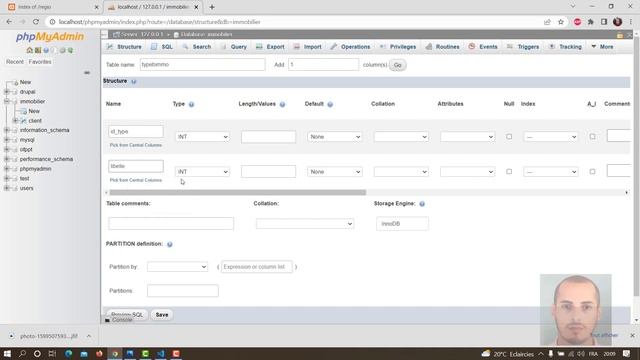Open the red ABP extension icon
640x360 pixels.
pos(577,22)
